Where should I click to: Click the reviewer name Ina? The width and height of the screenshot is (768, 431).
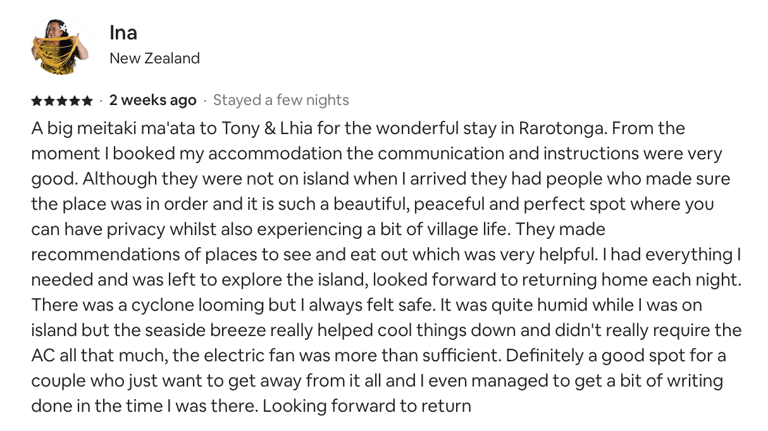click(123, 33)
